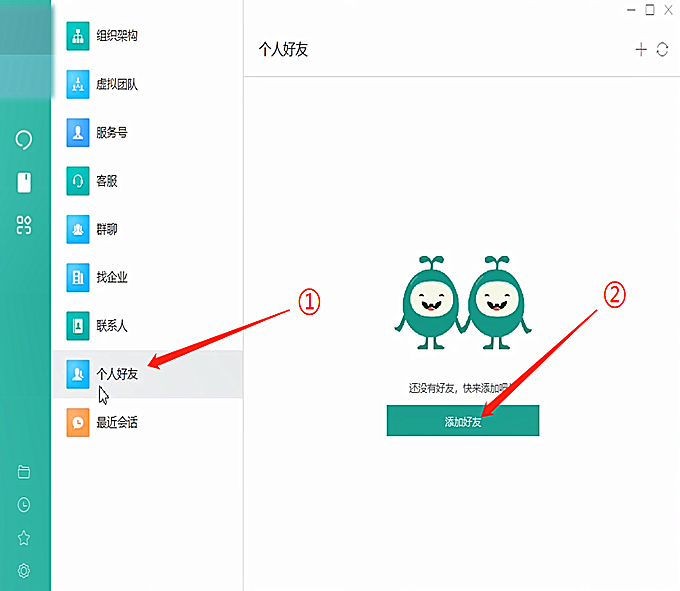Click the 虚拟团队 team icon
The image size is (680, 591).
(78, 84)
